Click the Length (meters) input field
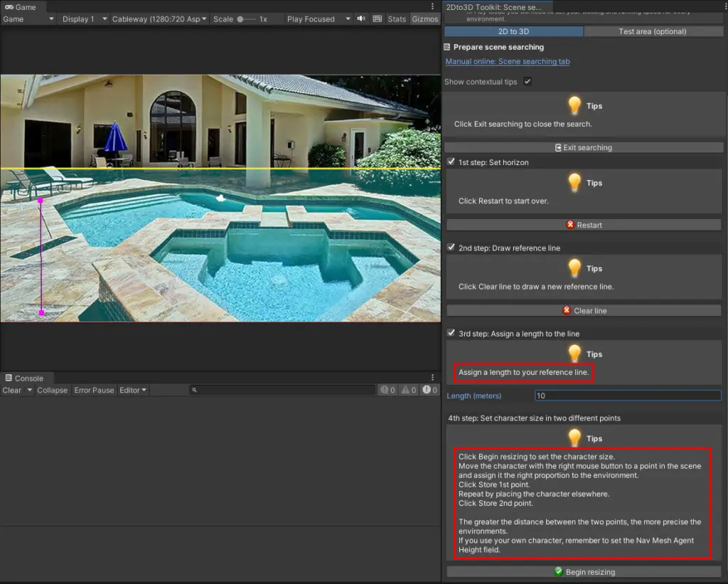This screenshot has height=584, width=728. [627, 395]
